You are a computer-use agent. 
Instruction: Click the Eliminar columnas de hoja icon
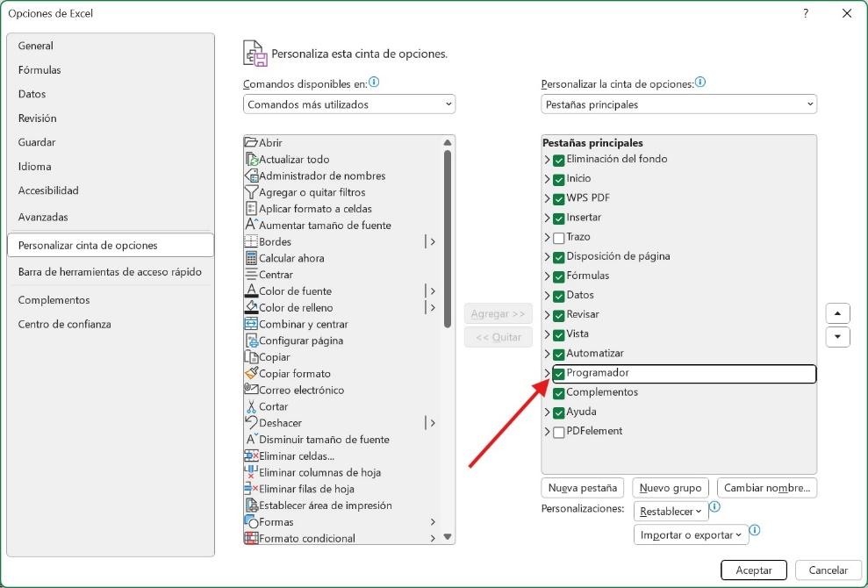(x=251, y=472)
